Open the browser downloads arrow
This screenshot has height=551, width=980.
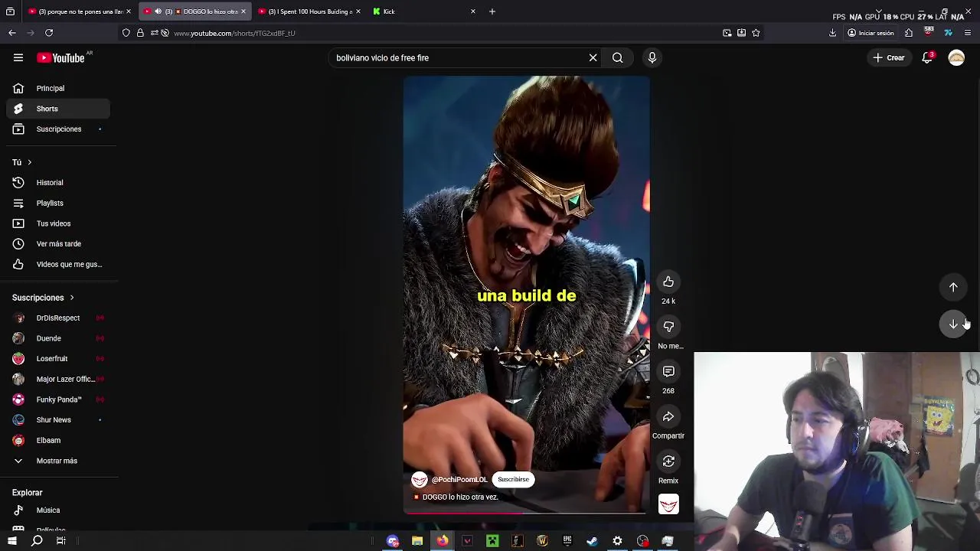(x=832, y=33)
